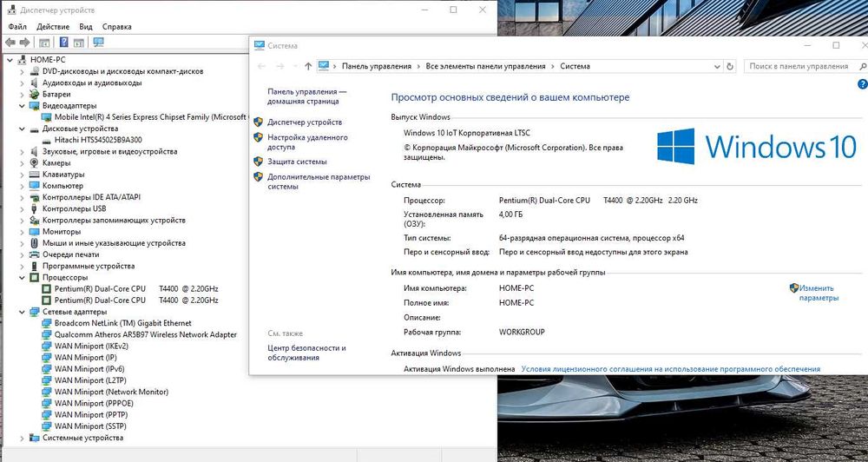This screenshot has width=868, height=462.
Task: Expand the Камеры category
Action: [23, 163]
